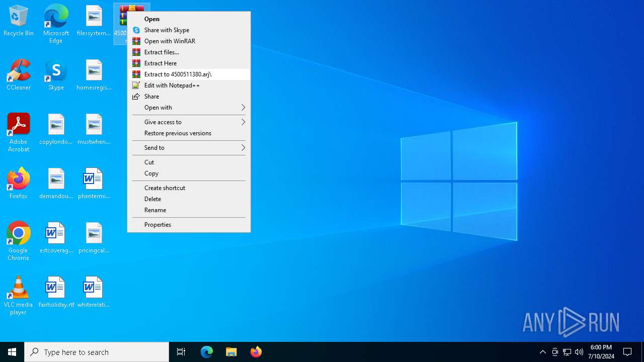Open the clock and date flyout
This screenshot has height=362, width=644.
click(601, 352)
